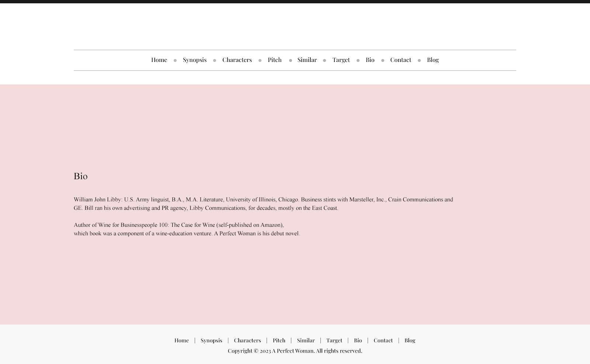Open Contact from the header menu
Image resolution: width=590 pixels, height=364 pixels.
point(400,60)
